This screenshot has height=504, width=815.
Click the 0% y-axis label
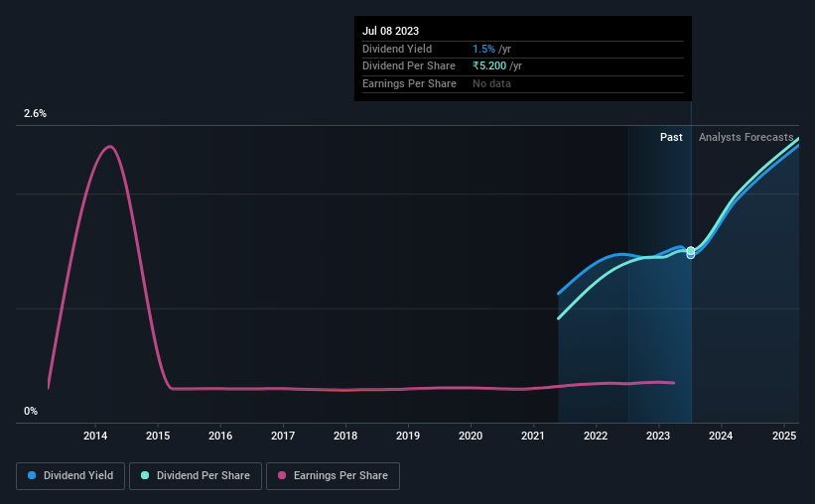tap(31, 411)
